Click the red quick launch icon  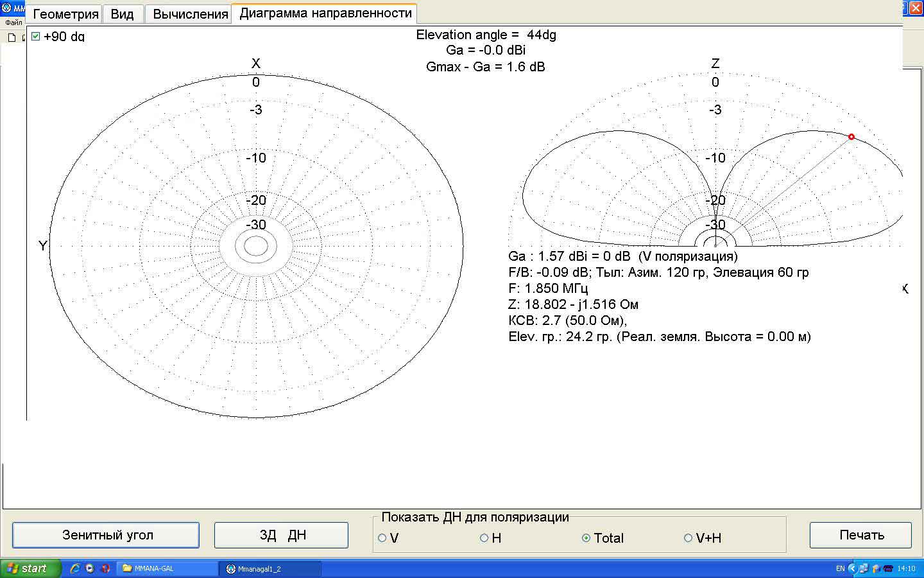[106, 568]
